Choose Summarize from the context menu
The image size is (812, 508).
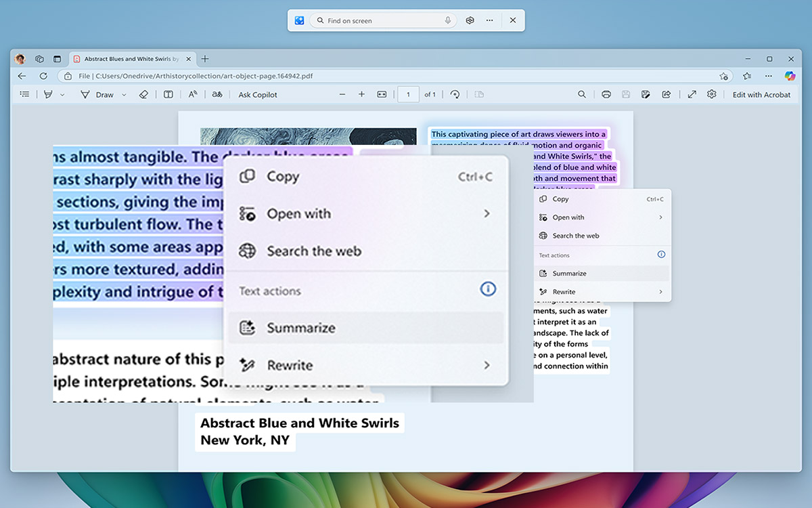300,326
